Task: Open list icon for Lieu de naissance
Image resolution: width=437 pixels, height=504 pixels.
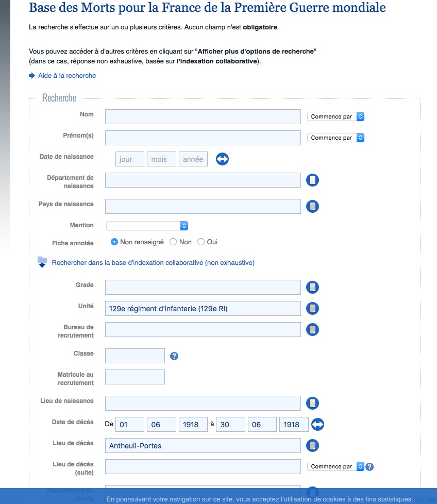Action: pos(312,403)
